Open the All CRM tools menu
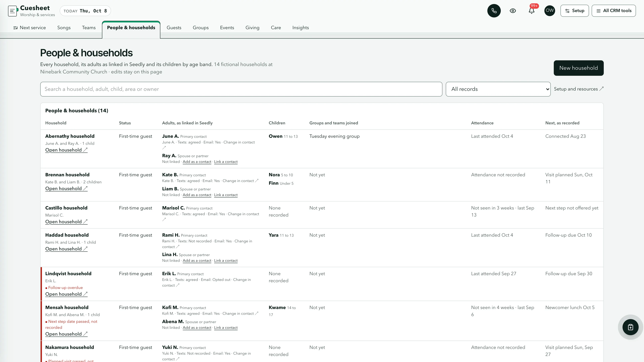 click(613, 11)
